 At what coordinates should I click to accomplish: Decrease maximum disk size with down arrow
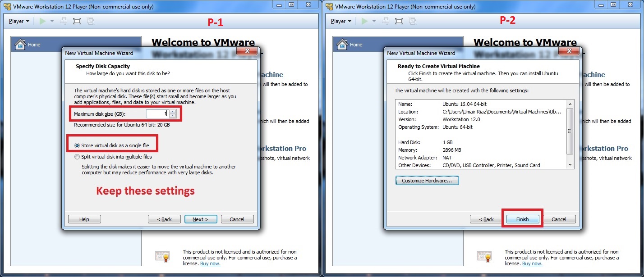pos(172,116)
